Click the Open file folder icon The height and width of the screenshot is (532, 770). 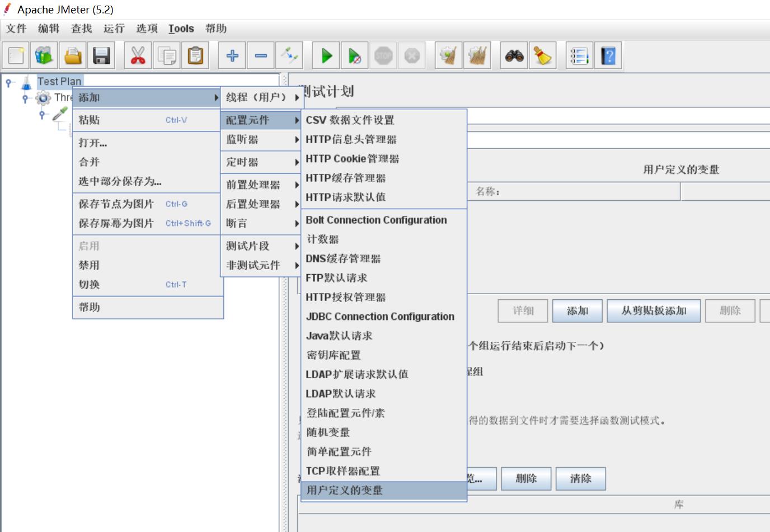click(73, 55)
